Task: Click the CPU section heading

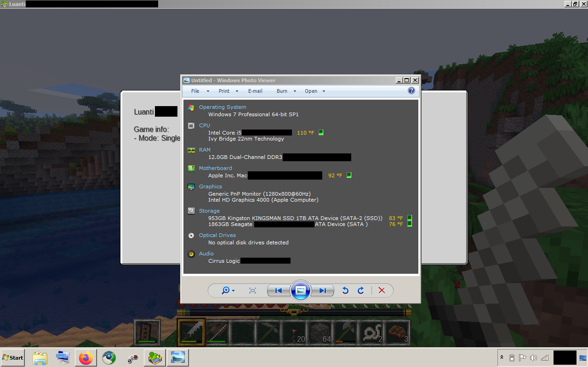Action: (205, 125)
